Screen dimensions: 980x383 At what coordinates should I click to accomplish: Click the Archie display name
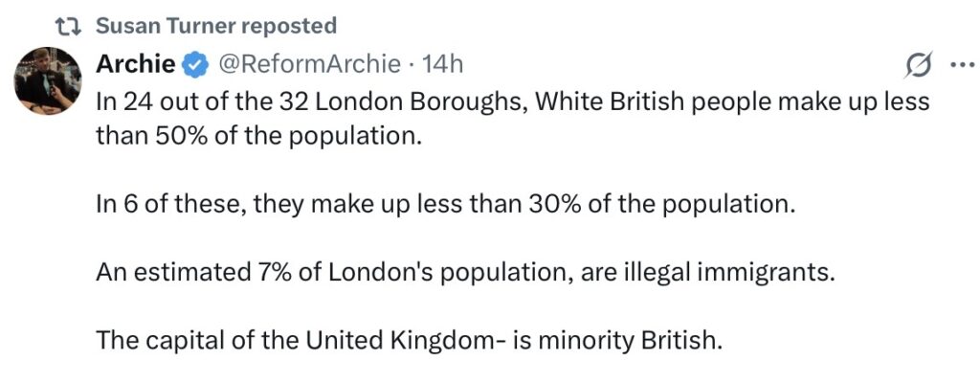pos(136,64)
